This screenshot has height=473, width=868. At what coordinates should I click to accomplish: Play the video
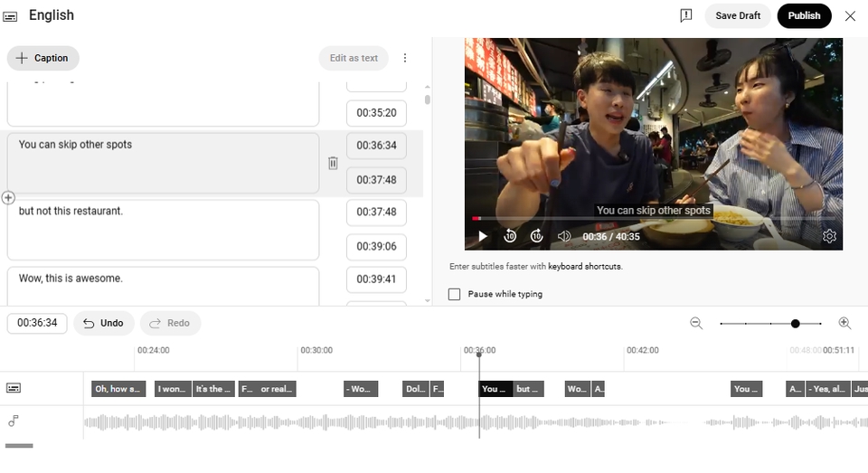[x=483, y=237]
